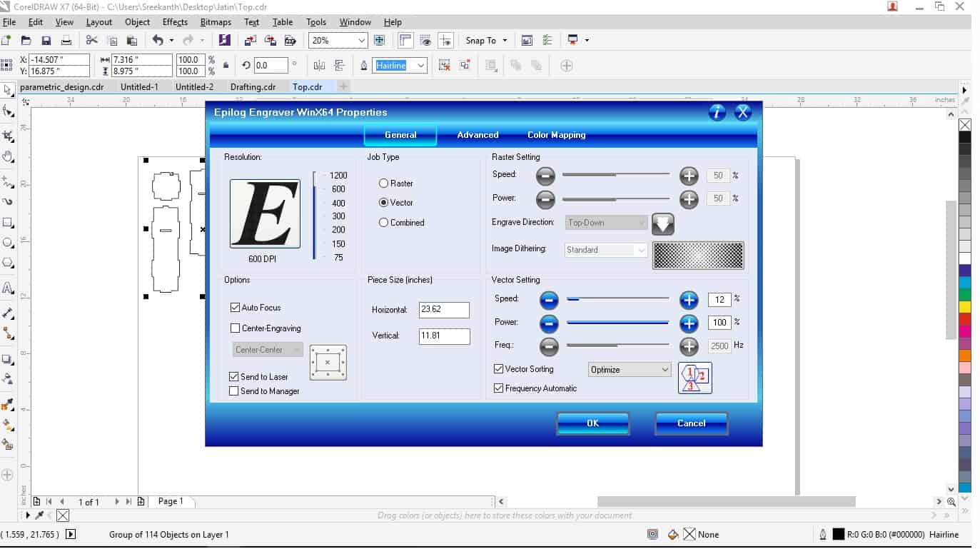The width and height of the screenshot is (980, 549).
Task: Select the Pan hand tool
Action: [8, 156]
